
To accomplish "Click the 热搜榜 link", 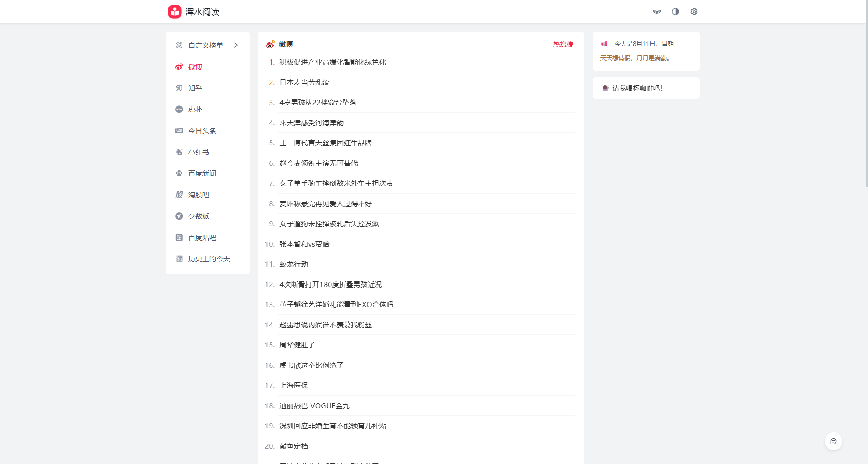I will [563, 44].
